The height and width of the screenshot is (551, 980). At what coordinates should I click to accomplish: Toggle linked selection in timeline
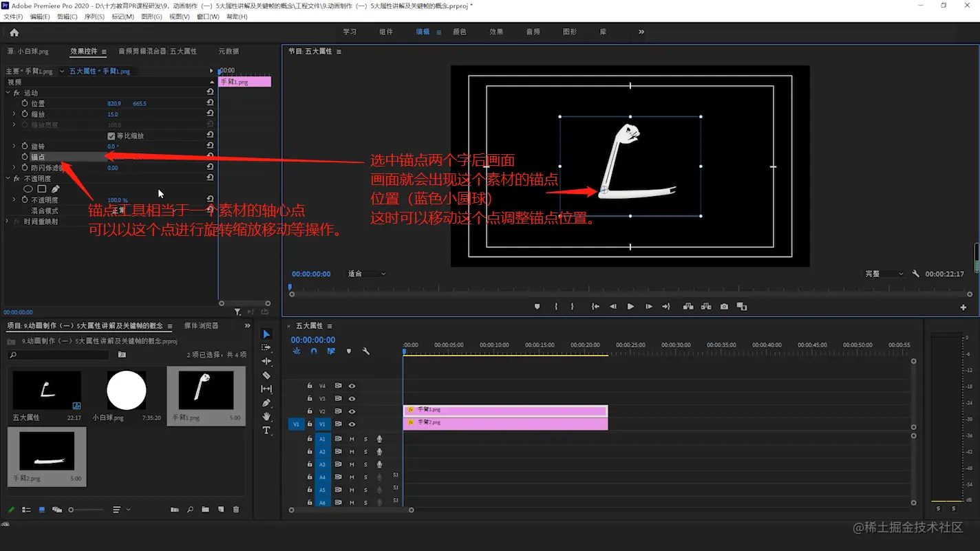pyautogui.click(x=331, y=352)
